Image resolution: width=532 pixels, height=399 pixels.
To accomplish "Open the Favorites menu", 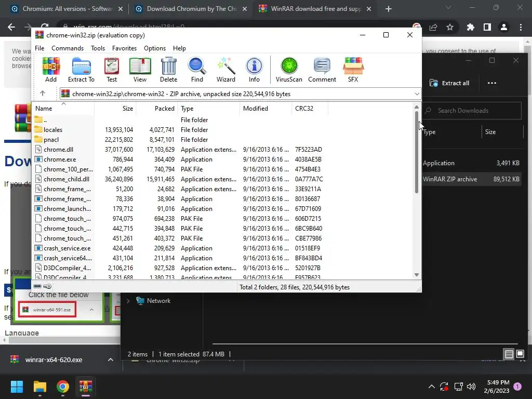I will (x=124, y=48).
